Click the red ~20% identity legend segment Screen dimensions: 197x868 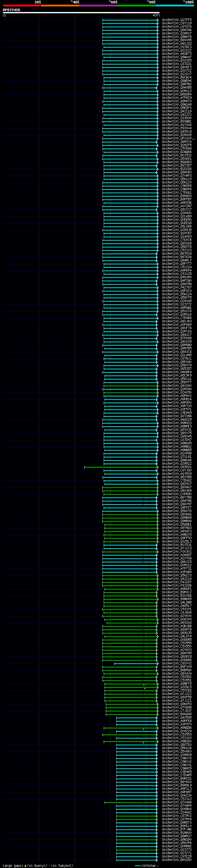click(22, 6)
